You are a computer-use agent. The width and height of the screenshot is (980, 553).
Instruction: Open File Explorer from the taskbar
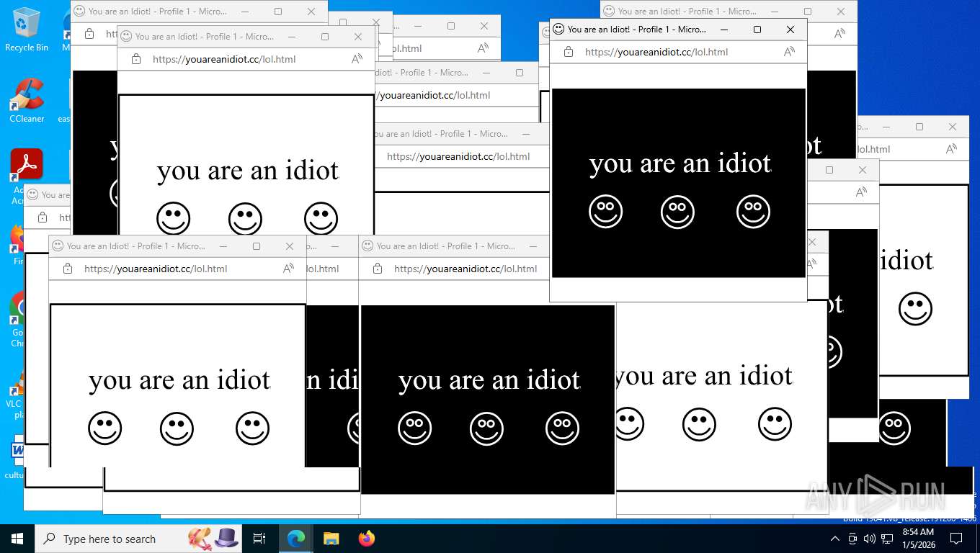(x=331, y=539)
